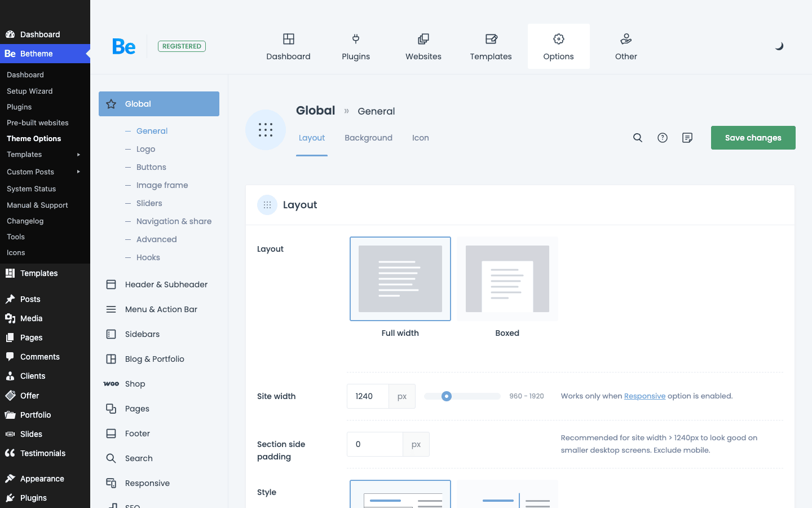Expand the Responsive options section
Viewport: 812px width, 508px height.
coord(159,483)
